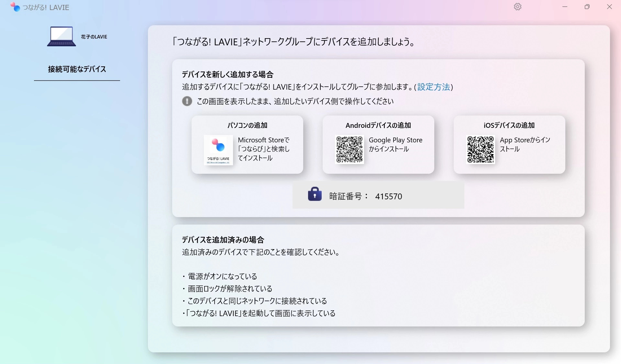Click the このデバイスと同じネットワーク bullet line
This screenshot has width=621, height=364.
click(255, 301)
